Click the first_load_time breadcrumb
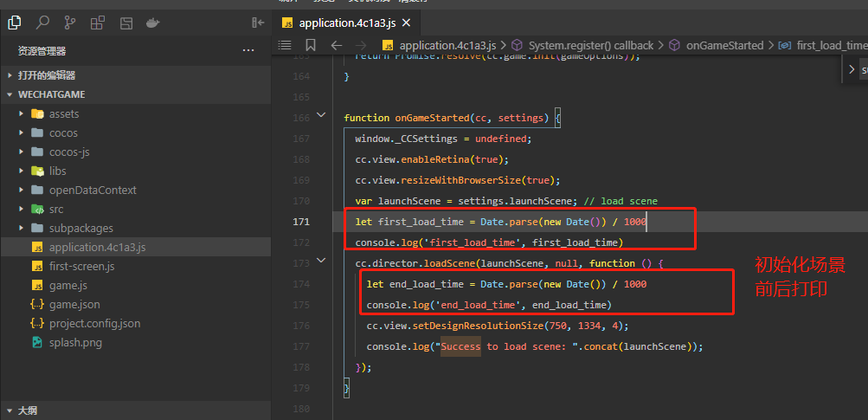This screenshot has height=420, width=868. pyautogui.click(x=831, y=45)
